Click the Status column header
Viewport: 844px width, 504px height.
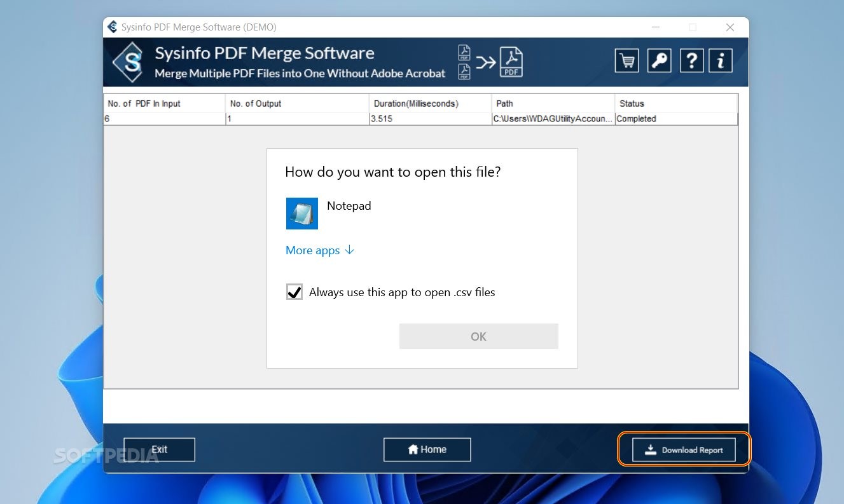coord(676,104)
